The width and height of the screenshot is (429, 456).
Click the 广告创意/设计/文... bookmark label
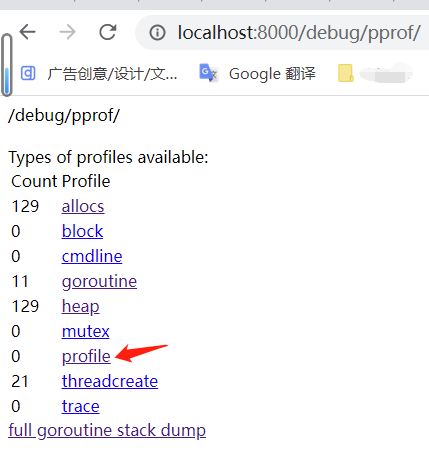[112, 74]
